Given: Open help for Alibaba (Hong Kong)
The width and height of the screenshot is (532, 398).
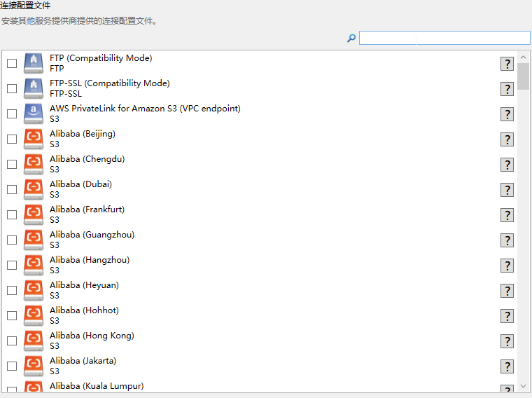Looking at the screenshot, I should [x=507, y=341].
